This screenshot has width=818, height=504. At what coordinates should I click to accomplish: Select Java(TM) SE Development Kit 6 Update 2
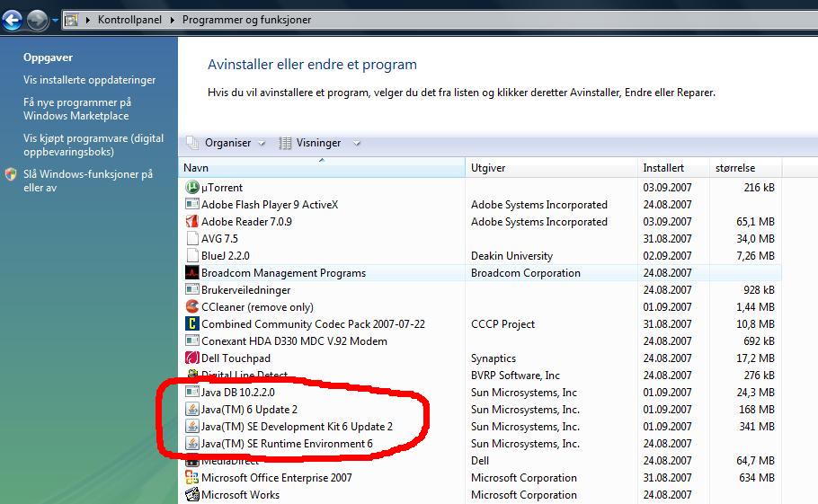(297, 427)
